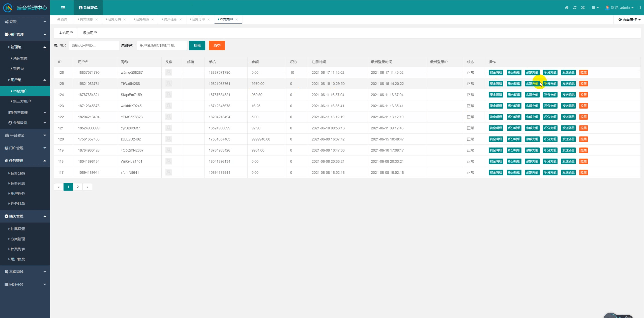Open the header list-layout dropdown icon
644x318 pixels.
point(595,8)
